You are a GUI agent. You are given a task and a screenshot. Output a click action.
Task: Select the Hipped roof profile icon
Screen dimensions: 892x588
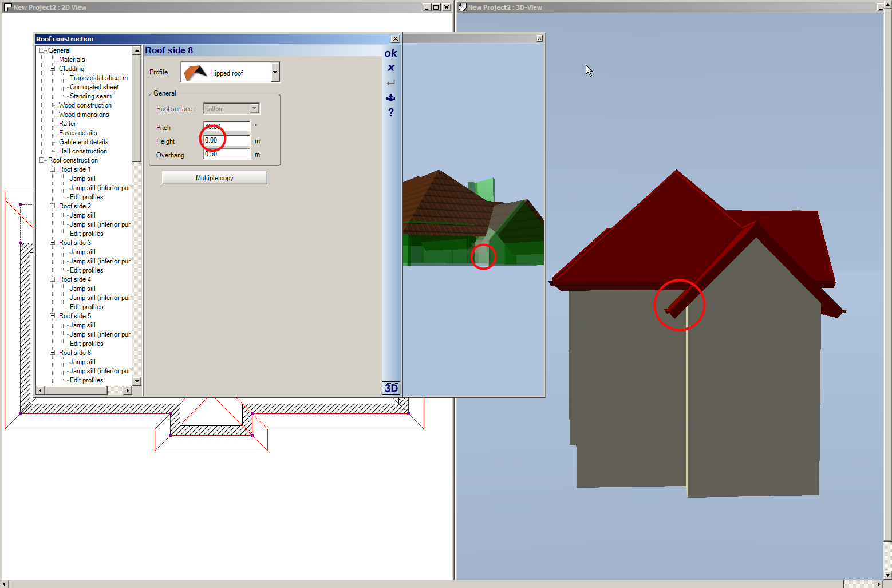[195, 72]
